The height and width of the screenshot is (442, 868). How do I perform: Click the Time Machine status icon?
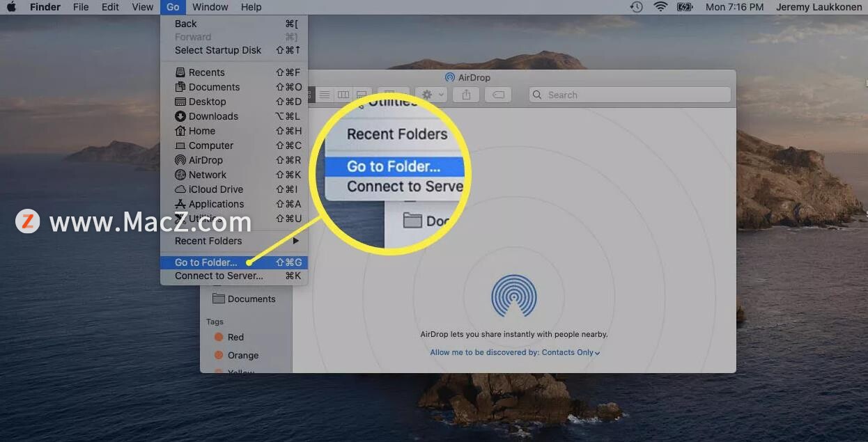coord(636,7)
